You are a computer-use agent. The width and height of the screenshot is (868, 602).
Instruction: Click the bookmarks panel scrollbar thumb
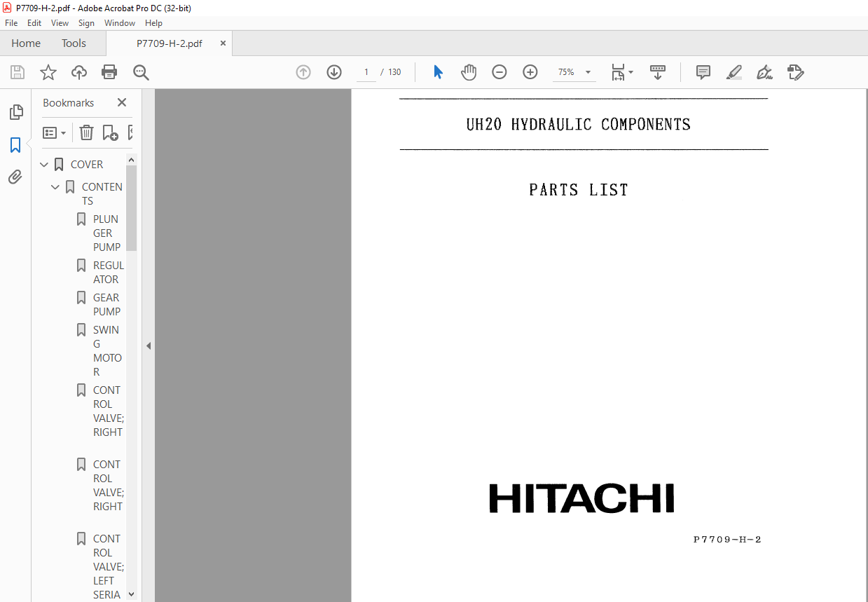point(132,208)
